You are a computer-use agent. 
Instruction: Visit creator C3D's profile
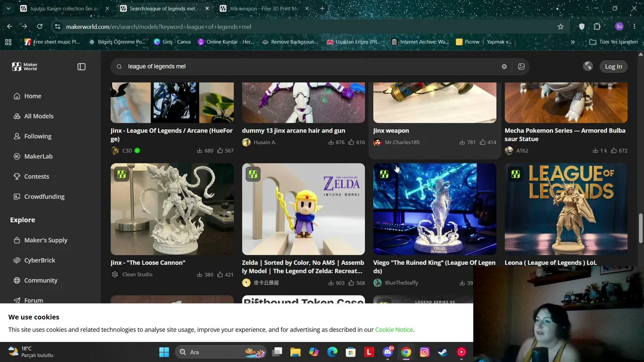coord(127,150)
